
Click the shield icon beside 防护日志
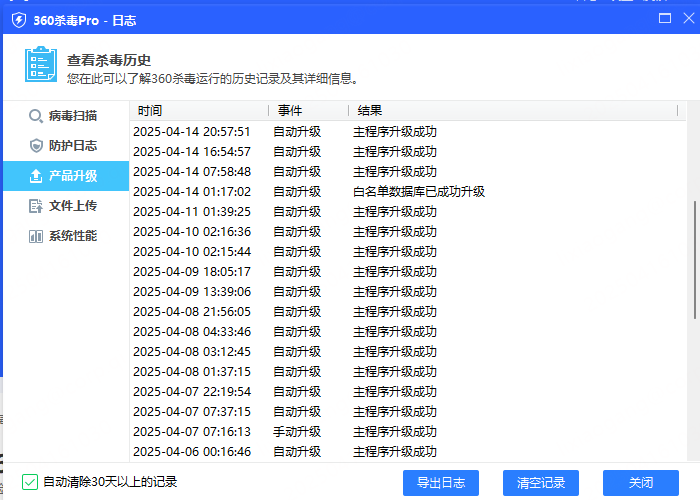(36, 146)
